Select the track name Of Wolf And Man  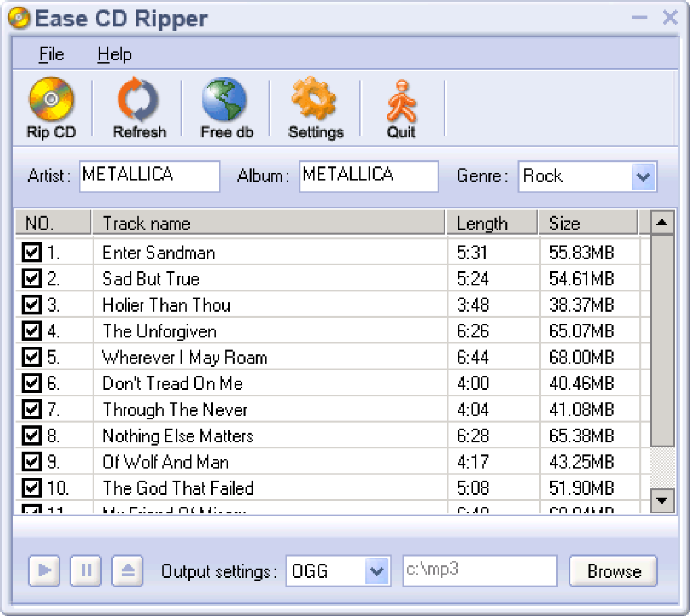(x=166, y=462)
